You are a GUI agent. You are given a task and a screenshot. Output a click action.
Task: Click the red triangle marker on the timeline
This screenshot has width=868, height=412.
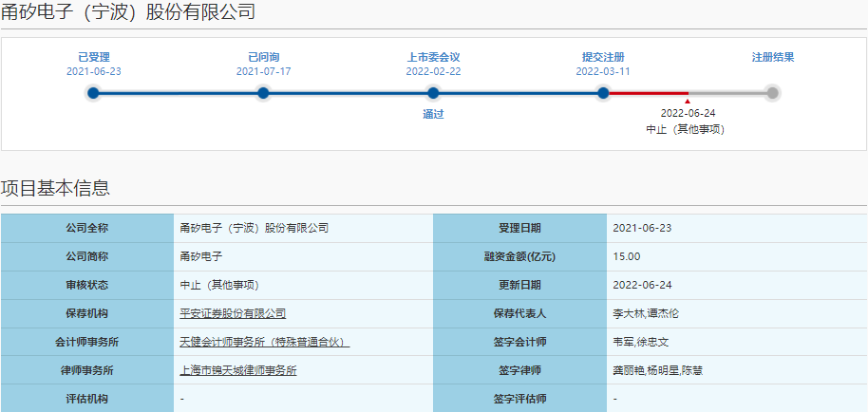pos(688,100)
